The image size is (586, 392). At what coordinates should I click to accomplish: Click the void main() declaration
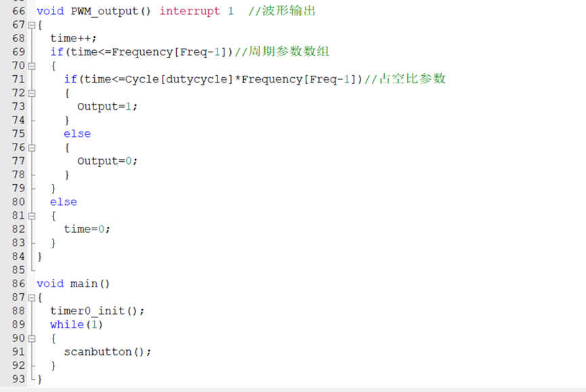point(73,284)
